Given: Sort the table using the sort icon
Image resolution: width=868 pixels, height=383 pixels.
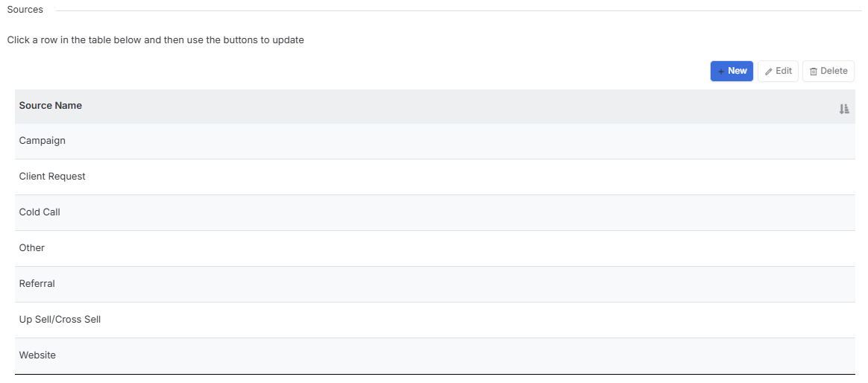Looking at the screenshot, I should tap(843, 109).
